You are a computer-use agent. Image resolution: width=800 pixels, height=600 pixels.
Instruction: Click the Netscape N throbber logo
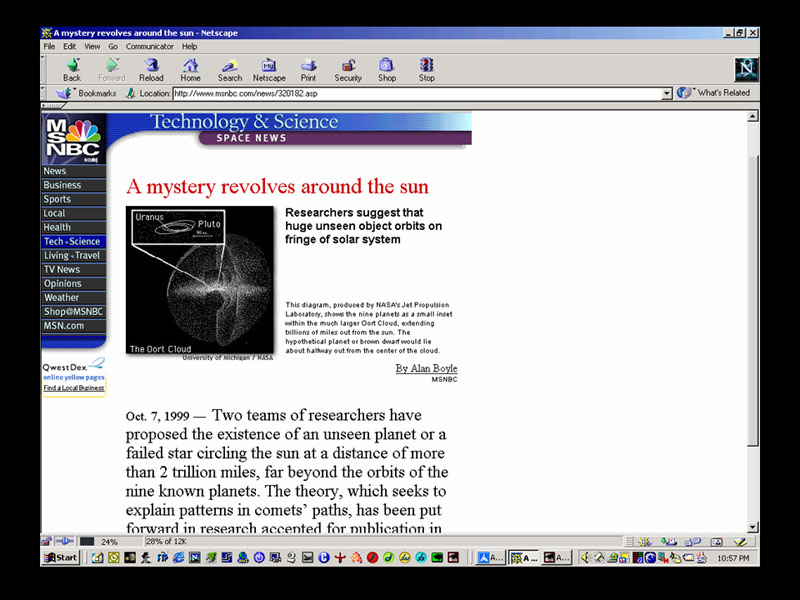tap(747, 68)
